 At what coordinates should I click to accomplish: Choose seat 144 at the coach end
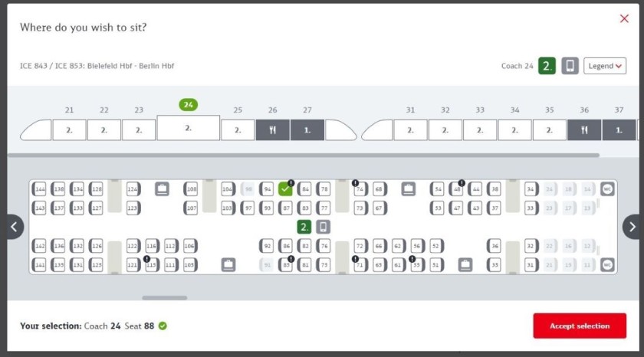pyautogui.click(x=40, y=188)
